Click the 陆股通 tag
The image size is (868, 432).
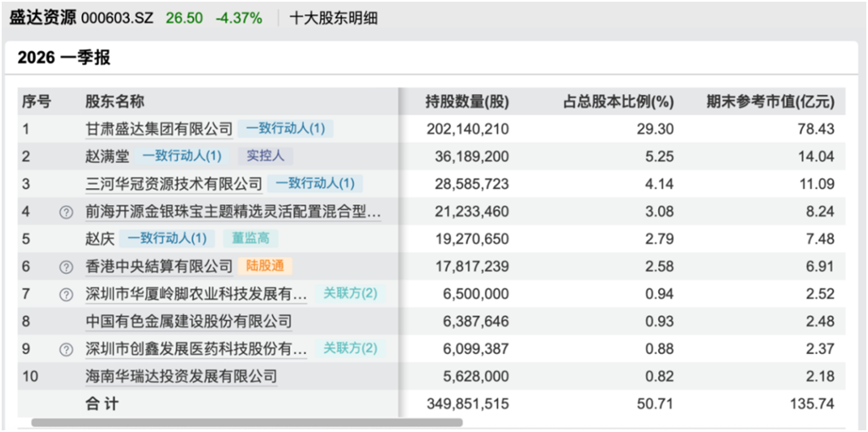pyautogui.click(x=265, y=266)
